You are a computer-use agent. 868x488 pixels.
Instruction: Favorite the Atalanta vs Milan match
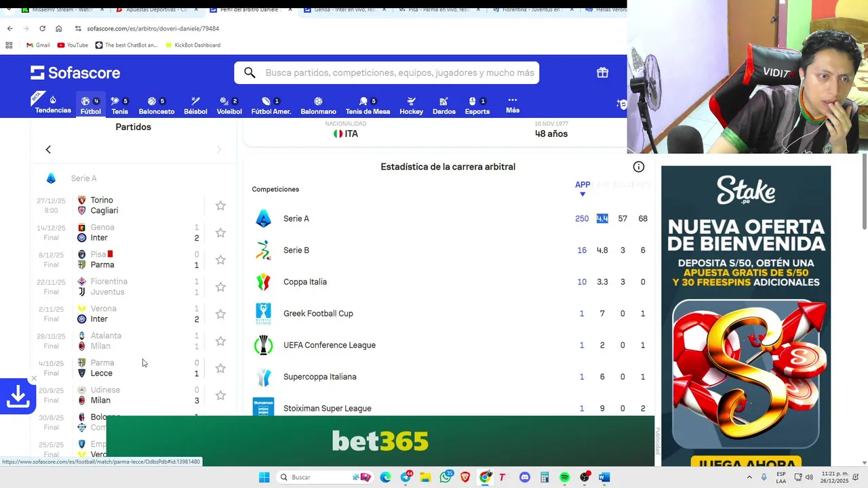[220, 341]
